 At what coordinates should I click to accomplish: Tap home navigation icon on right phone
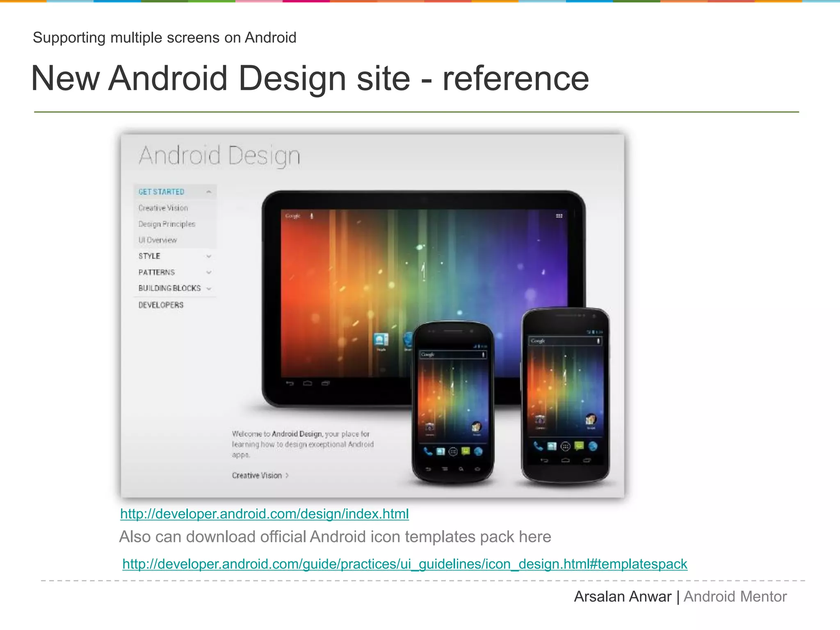pyautogui.click(x=566, y=460)
